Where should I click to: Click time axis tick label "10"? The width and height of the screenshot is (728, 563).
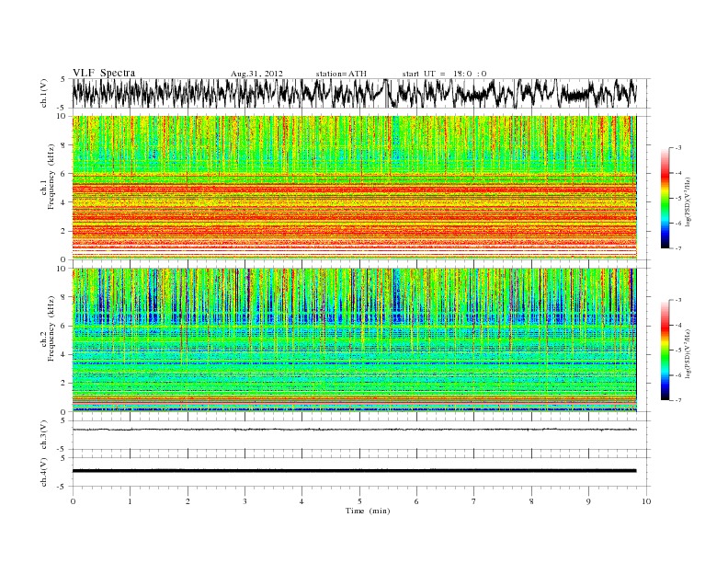(x=646, y=501)
